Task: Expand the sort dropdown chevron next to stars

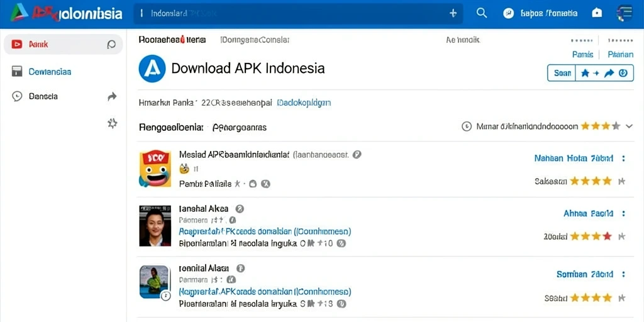Action: coord(629,126)
